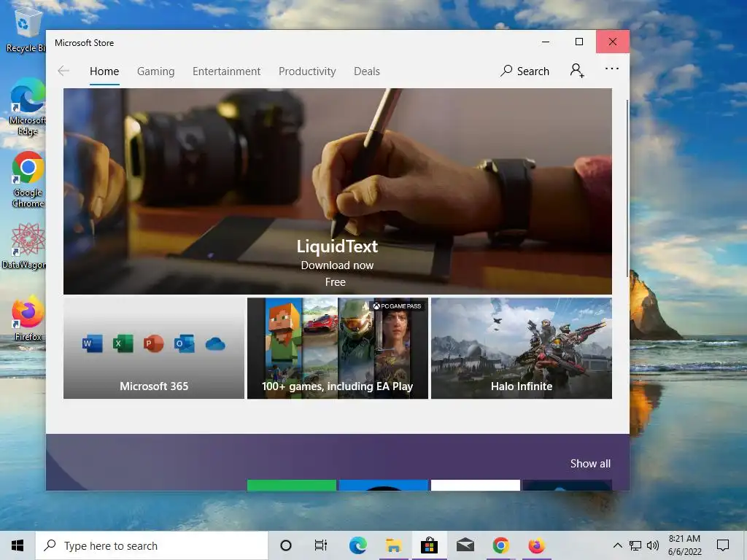
Task: Open the Home tab
Action: pyautogui.click(x=104, y=71)
